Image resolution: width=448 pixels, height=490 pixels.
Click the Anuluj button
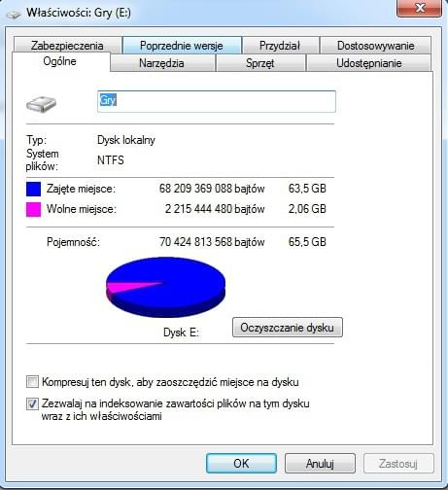(320, 464)
